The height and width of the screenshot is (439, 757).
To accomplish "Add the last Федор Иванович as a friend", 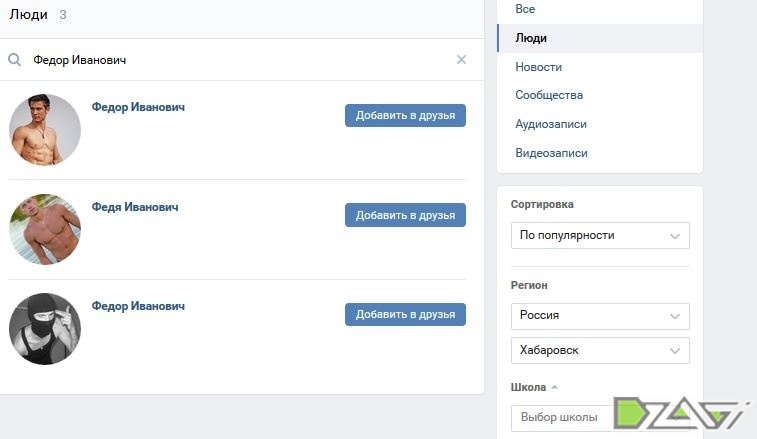I will click(x=405, y=314).
